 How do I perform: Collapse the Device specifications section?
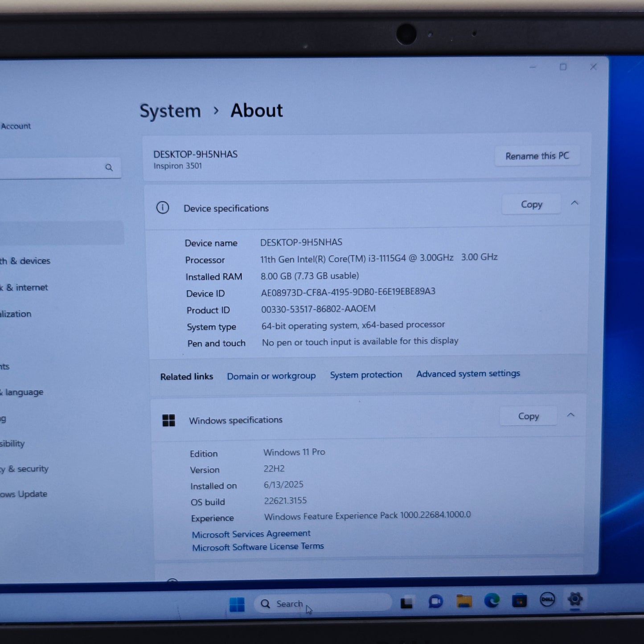(574, 203)
